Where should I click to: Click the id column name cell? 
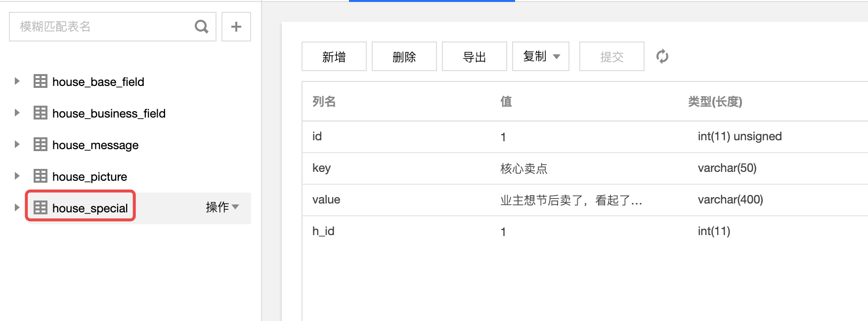coord(317,136)
